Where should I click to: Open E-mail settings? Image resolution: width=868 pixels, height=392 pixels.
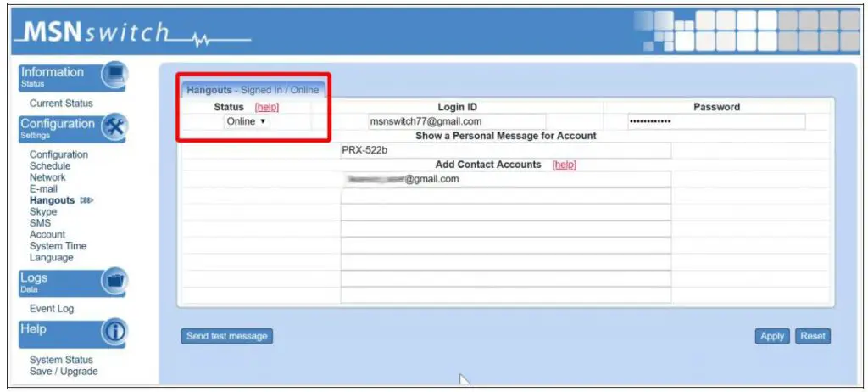coord(44,189)
